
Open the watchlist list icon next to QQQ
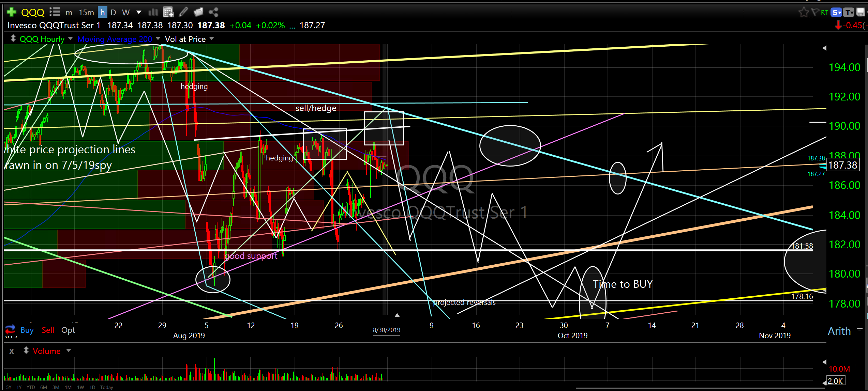pyautogui.click(x=55, y=12)
